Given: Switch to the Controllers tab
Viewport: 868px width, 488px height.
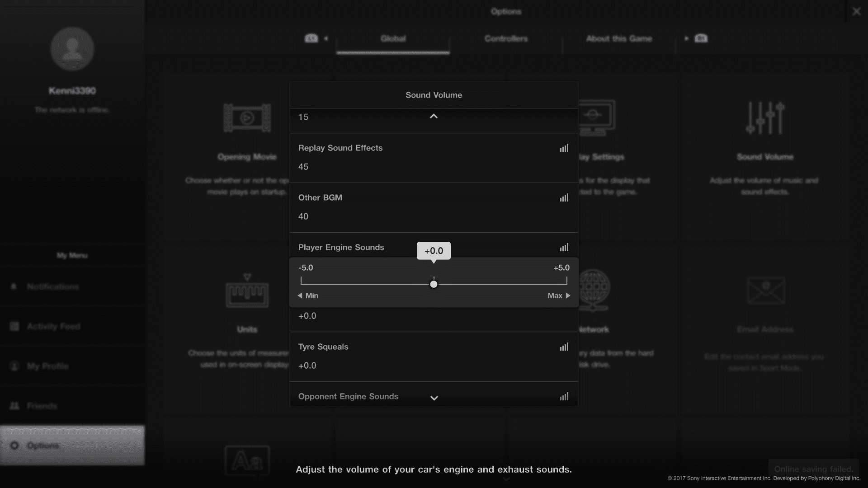Looking at the screenshot, I should point(506,39).
